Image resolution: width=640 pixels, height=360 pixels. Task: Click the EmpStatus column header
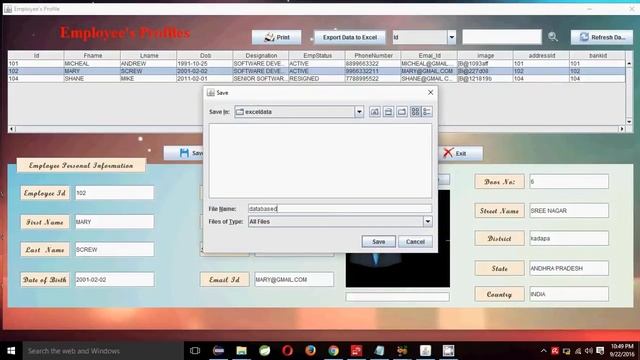[317, 55]
